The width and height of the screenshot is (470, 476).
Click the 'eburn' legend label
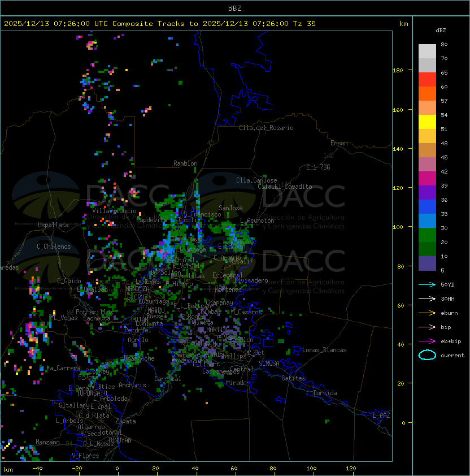(449, 313)
